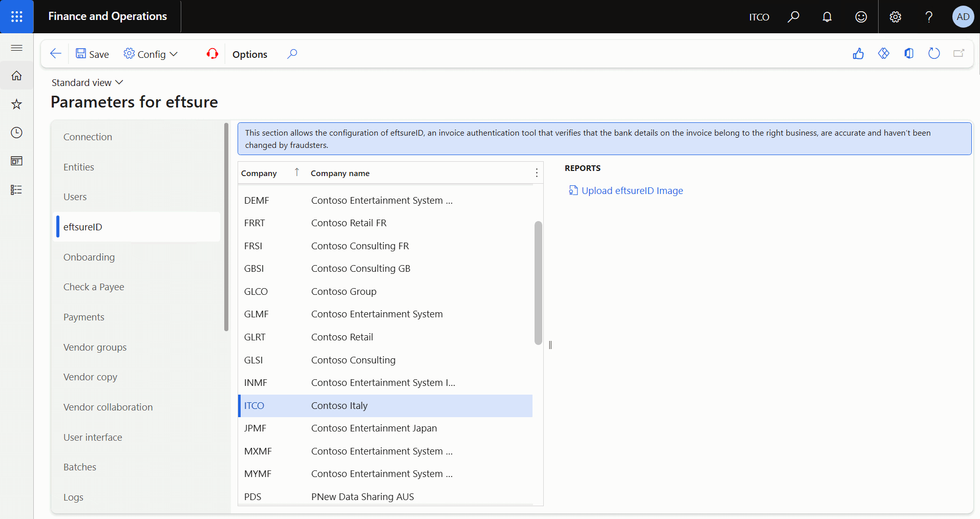The width and height of the screenshot is (980, 519).
Task: Click Upload eftsureID Image link
Action: click(626, 190)
